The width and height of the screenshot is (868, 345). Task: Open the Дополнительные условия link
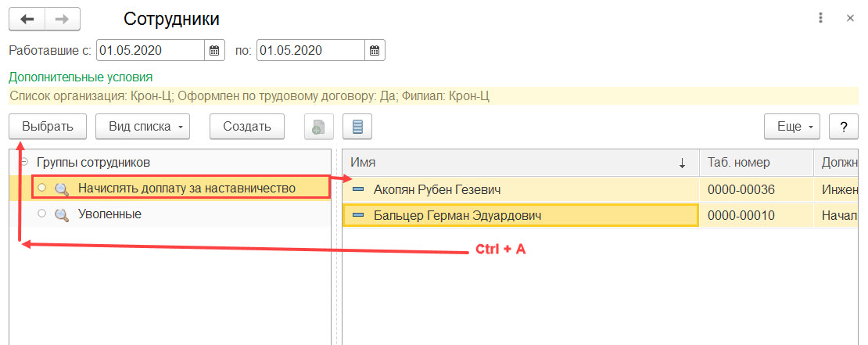(81, 77)
